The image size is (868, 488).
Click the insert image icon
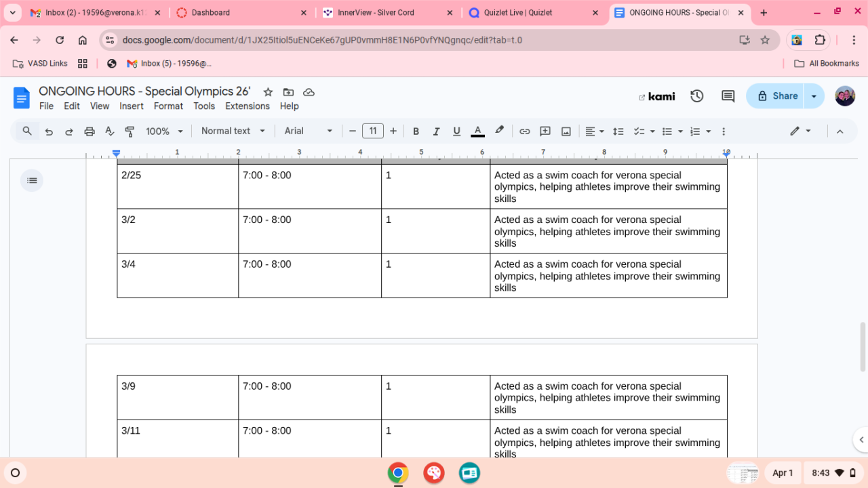[566, 131]
